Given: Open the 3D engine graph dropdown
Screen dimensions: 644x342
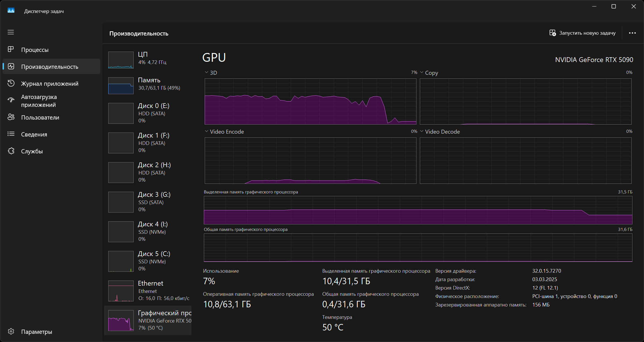Looking at the screenshot, I should [207, 72].
